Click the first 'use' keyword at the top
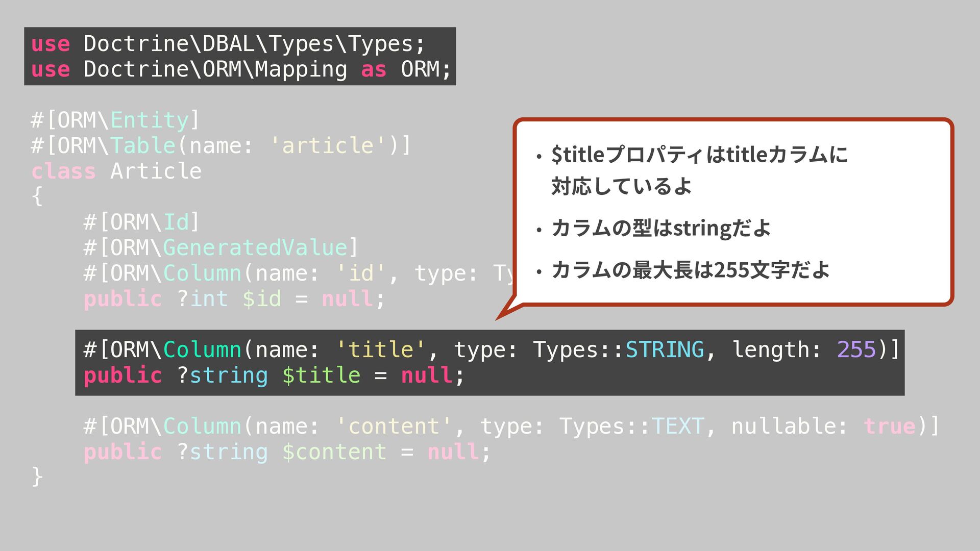The width and height of the screenshot is (980, 551). point(50,44)
